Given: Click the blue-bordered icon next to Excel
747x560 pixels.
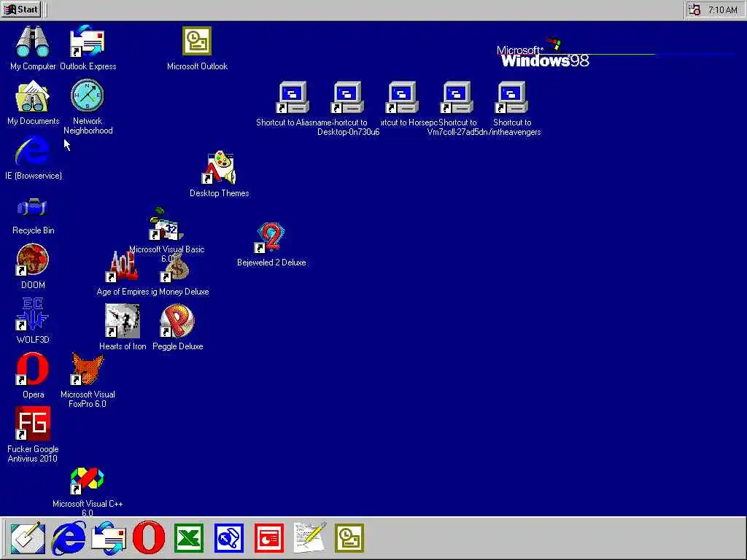Looking at the screenshot, I should (x=229, y=539).
